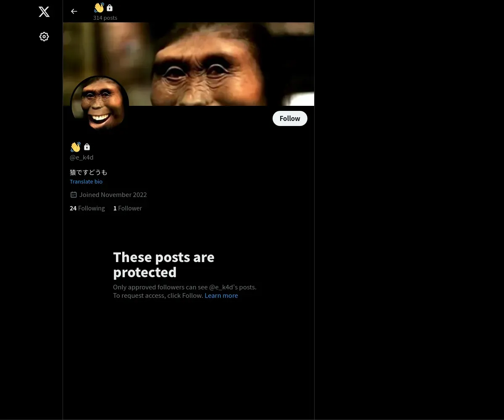Click the 314 posts count

[105, 18]
